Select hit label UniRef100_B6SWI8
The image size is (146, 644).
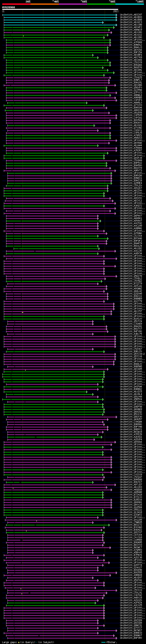click(x=131, y=432)
